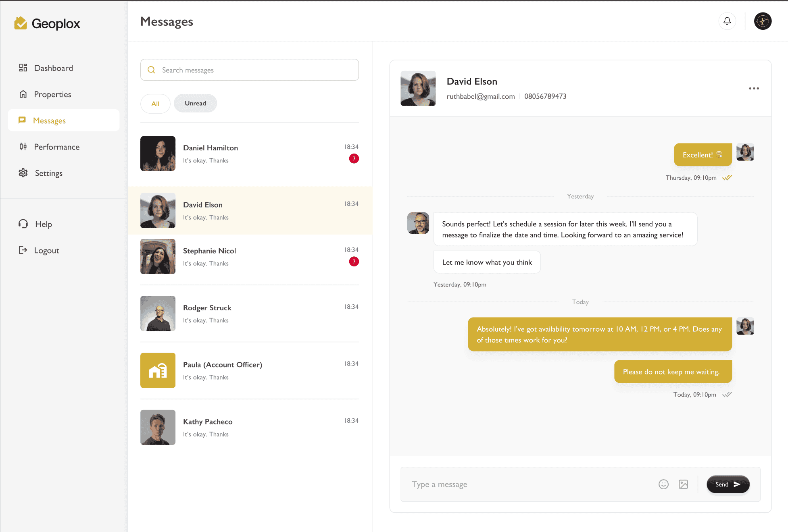Open Daniel Hamilton conversation
Image resolution: width=788 pixels, height=532 pixels.
click(x=250, y=154)
